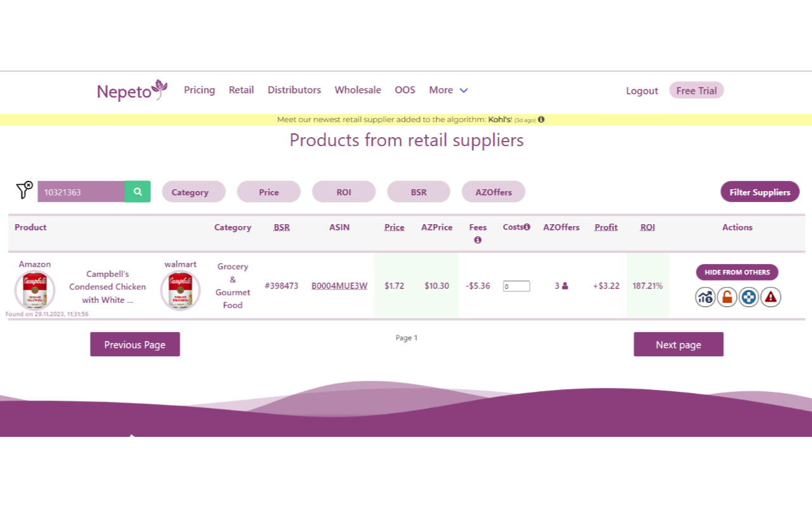
Task: Click the Actions column header
Action: 737,227
